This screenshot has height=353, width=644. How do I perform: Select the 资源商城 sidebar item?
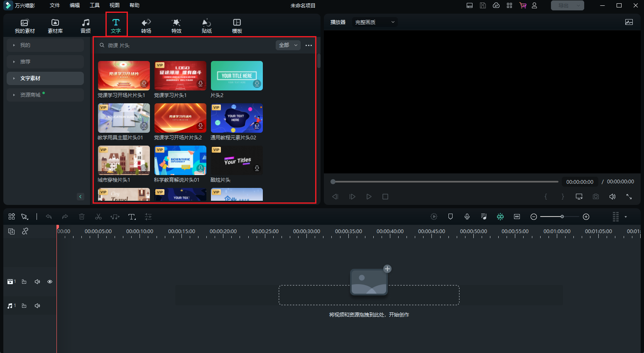point(45,95)
